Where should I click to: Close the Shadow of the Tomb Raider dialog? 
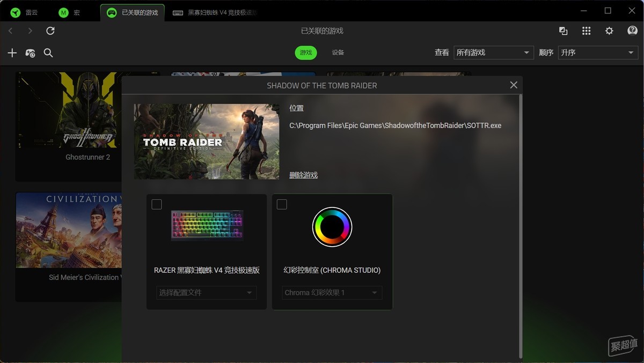(x=514, y=85)
